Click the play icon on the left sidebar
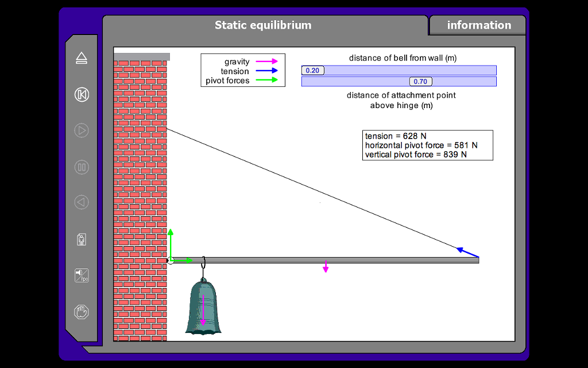 (x=81, y=131)
